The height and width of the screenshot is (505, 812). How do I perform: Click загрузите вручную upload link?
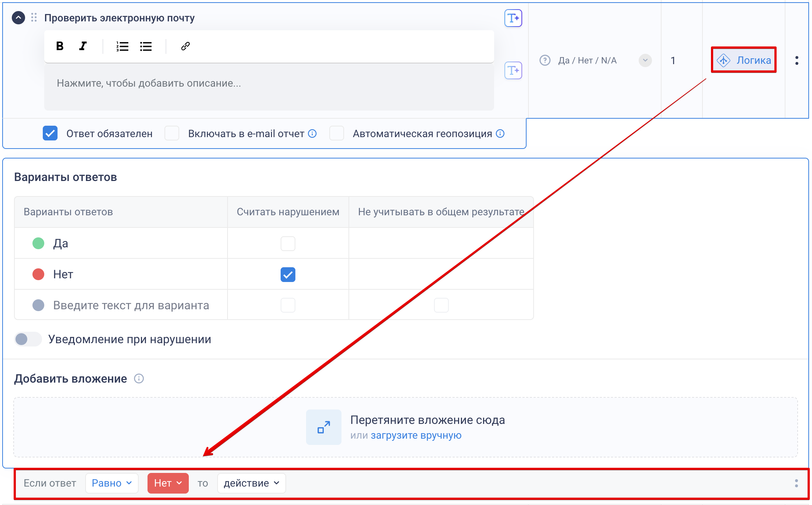point(416,435)
